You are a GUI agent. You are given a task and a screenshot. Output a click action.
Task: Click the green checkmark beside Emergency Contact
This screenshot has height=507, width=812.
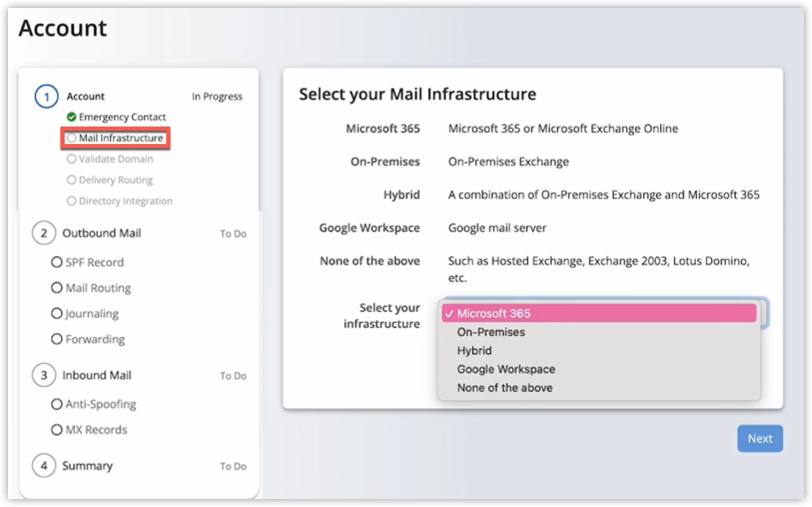(x=73, y=116)
